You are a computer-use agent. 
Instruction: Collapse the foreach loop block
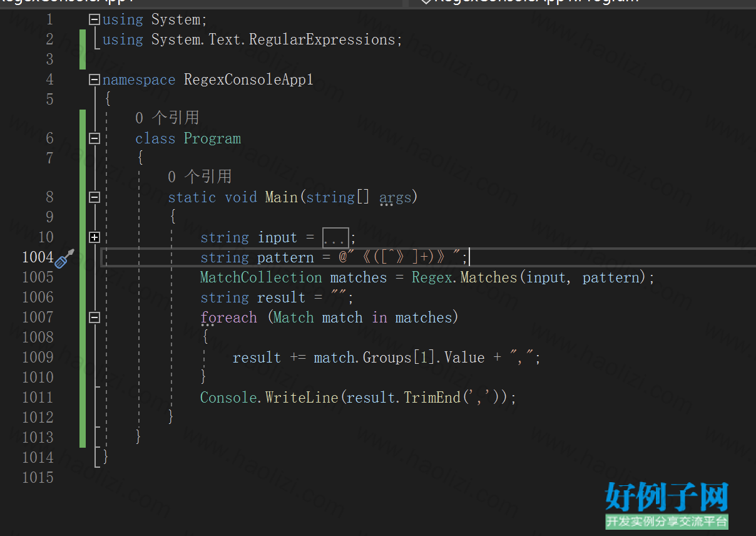click(94, 317)
